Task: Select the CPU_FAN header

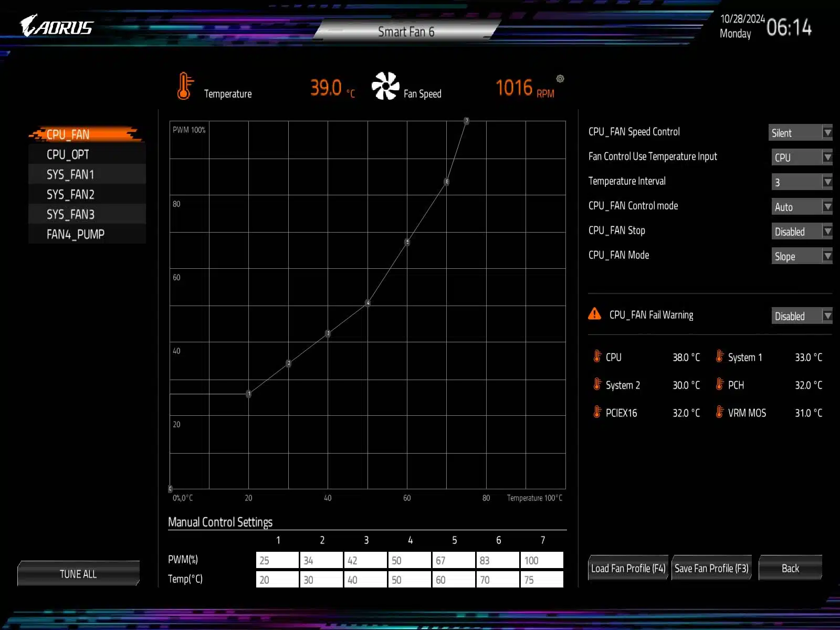Action: (x=87, y=134)
